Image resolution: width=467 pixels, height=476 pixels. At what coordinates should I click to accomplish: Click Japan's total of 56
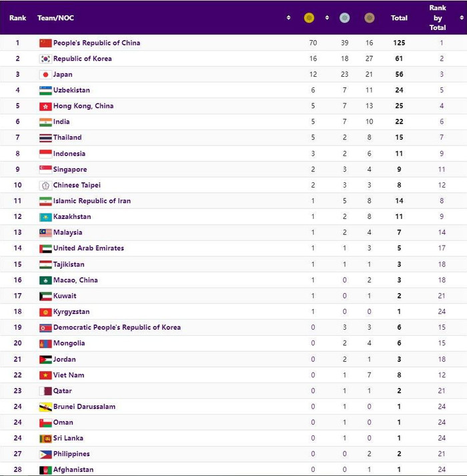pyautogui.click(x=399, y=74)
